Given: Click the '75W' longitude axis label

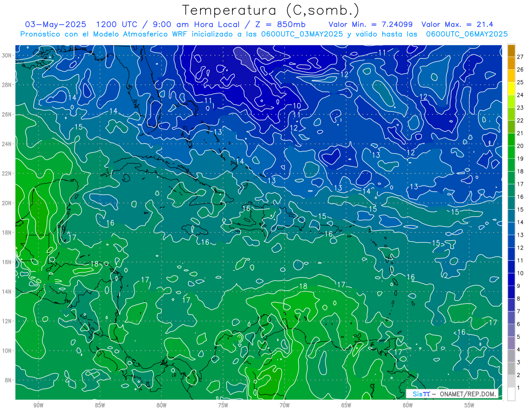Looking at the screenshot, I should [223, 405].
